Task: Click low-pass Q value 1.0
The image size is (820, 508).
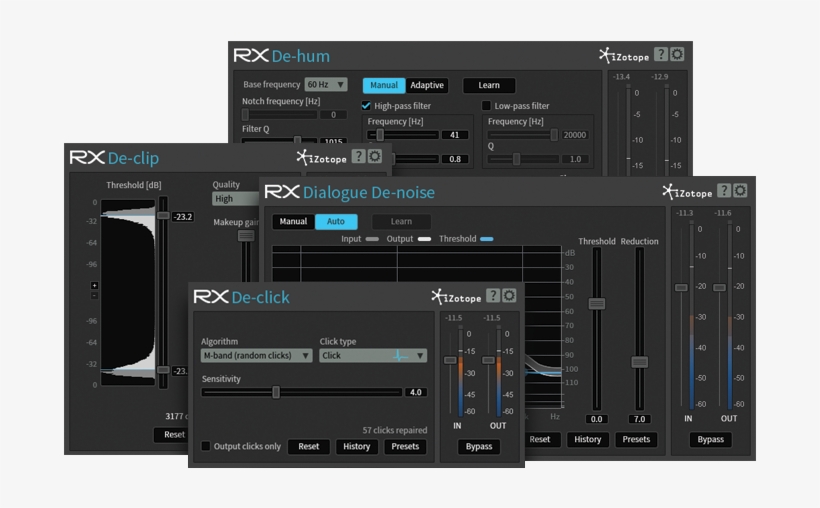Action: pos(575,159)
